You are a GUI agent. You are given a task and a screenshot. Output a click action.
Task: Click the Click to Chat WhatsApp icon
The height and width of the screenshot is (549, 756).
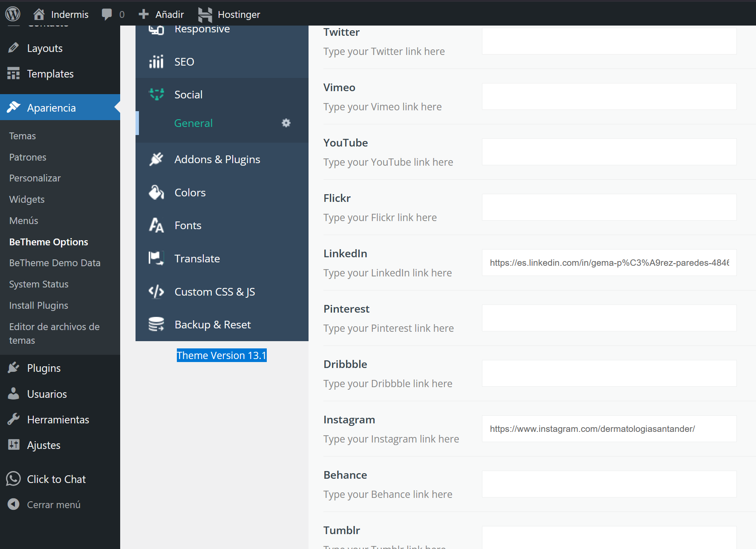[13, 479]
